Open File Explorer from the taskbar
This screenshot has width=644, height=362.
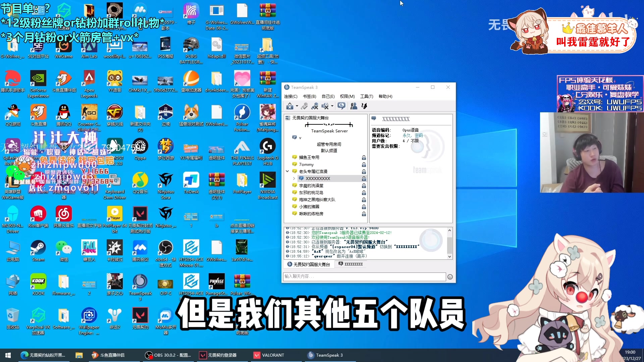[79, 355]
